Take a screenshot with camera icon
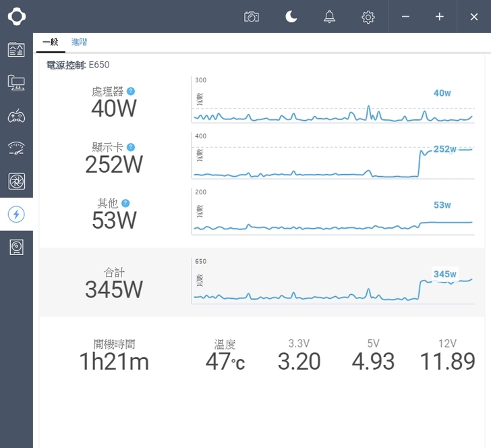 tap(252, 17)
